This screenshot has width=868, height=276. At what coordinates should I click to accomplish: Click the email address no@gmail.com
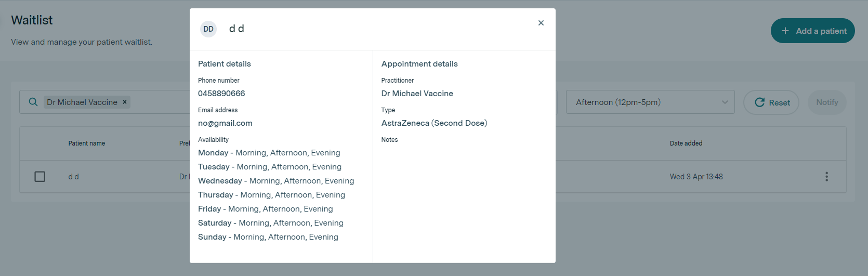(x=225, y=123)
